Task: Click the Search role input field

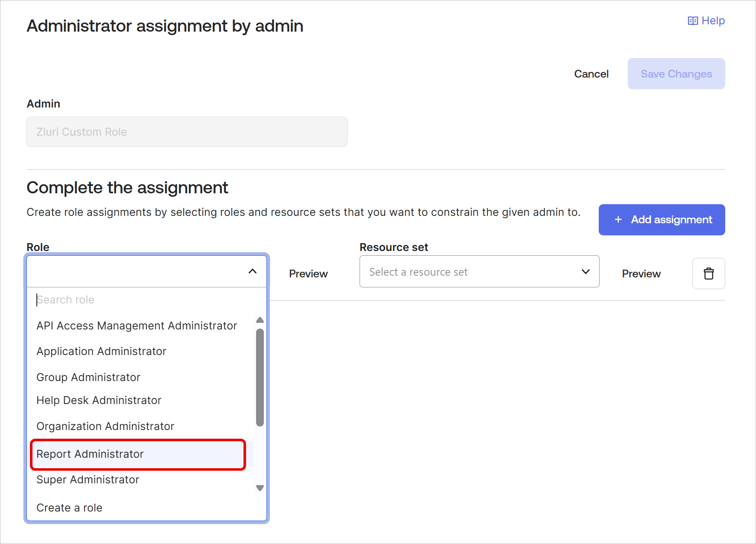Action: pyautogui.click(x=146, y=300)
